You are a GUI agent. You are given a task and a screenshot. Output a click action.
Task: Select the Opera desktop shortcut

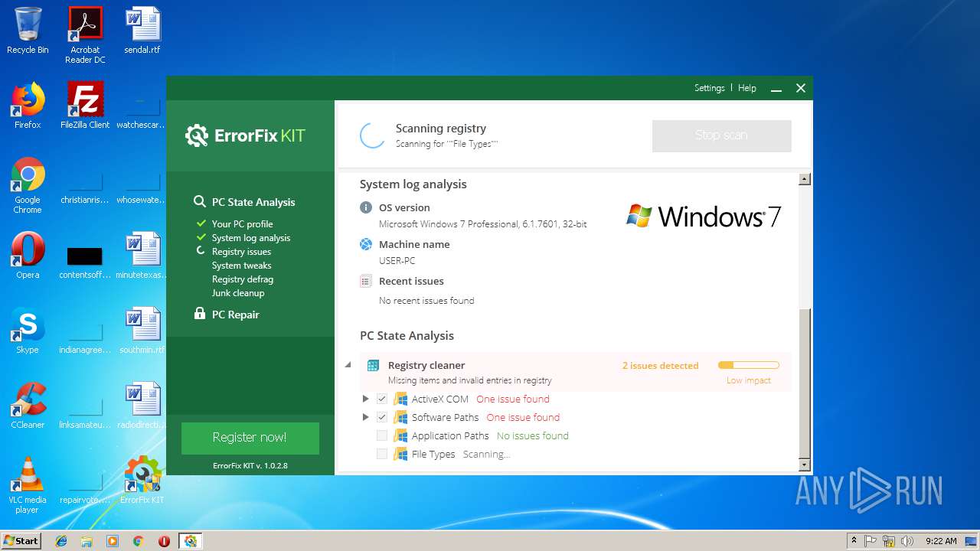coord(28,255)
